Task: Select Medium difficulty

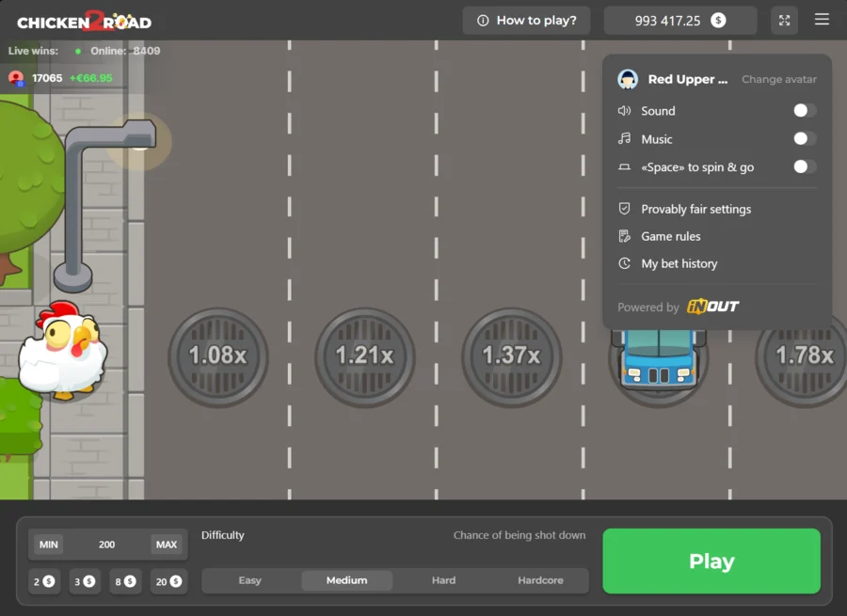Action: (x=346, y=580)
